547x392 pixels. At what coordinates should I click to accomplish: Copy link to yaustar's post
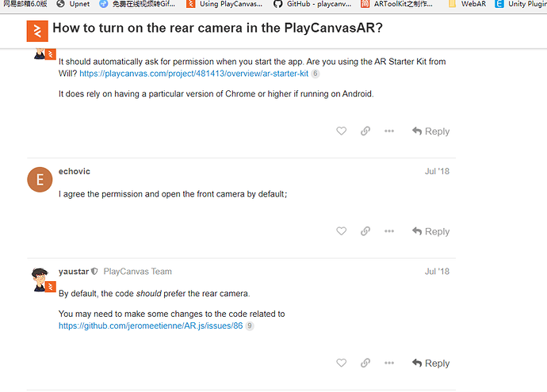click(365, 363)
